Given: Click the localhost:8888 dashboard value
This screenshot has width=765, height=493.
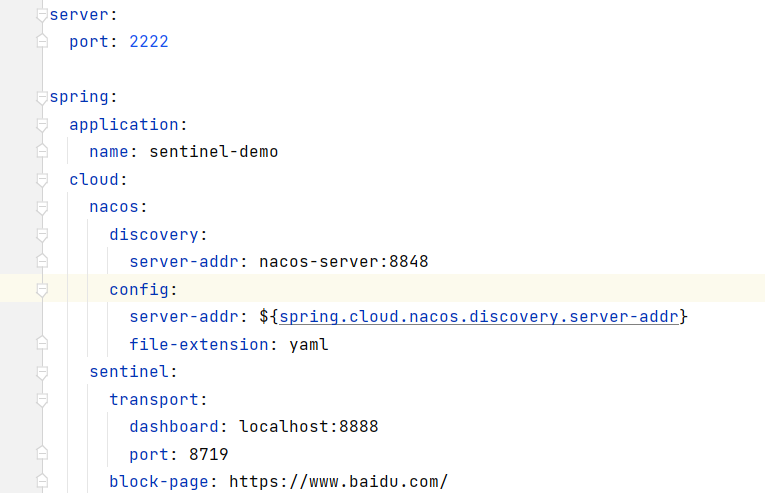Looking at the screenshot, I should [308, 427].
